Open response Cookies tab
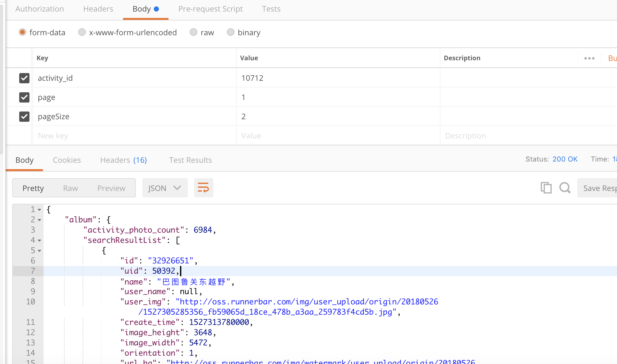This screenshot has width=617, height=364. tap(67, 160)
